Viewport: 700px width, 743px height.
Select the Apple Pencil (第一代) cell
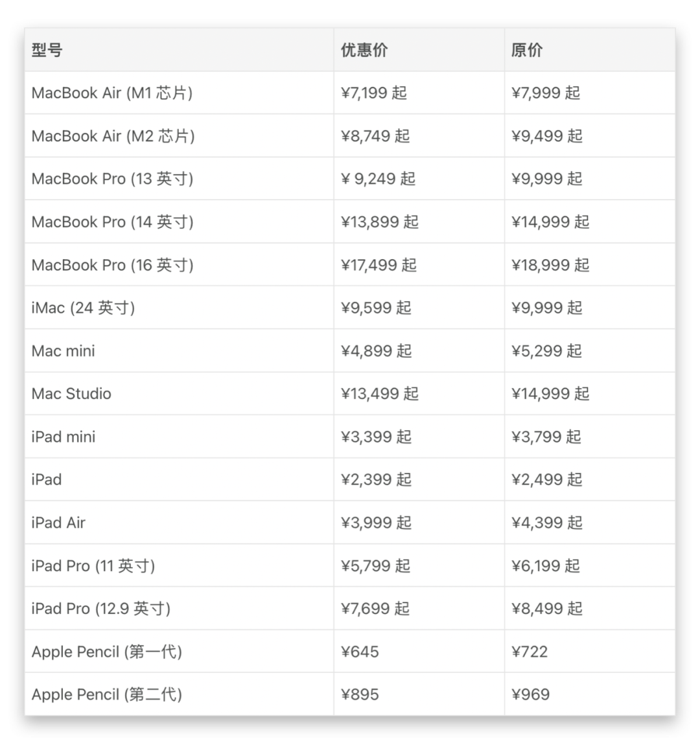point(106,651)
